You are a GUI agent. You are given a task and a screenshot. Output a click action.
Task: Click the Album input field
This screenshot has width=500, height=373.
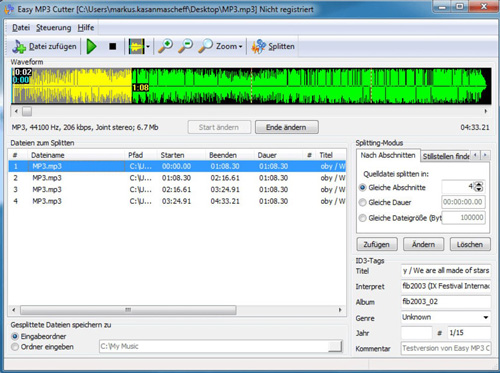click(446, 302)
